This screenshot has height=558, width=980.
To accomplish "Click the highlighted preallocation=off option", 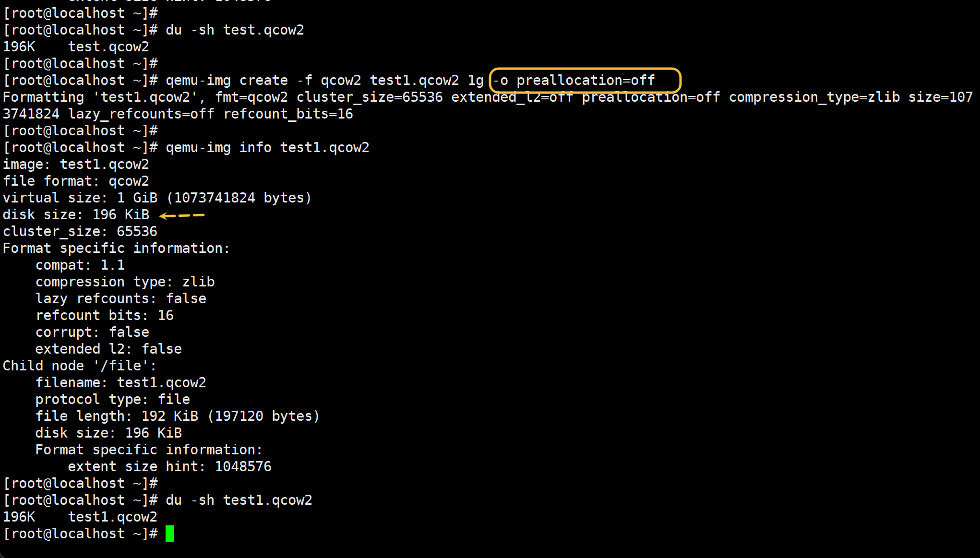I will 585,80.
